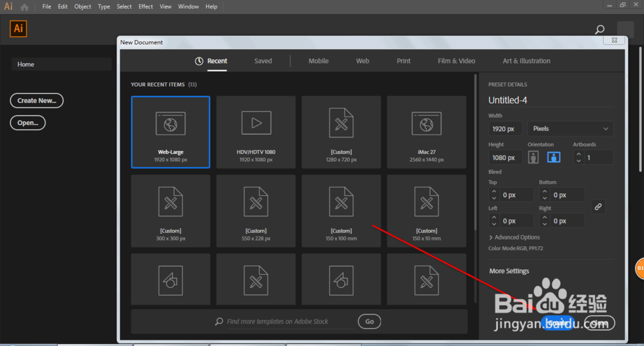Set portrait orientation
Image resolution: width=644 pixels, height=346 pixels.
coord(533,157)
